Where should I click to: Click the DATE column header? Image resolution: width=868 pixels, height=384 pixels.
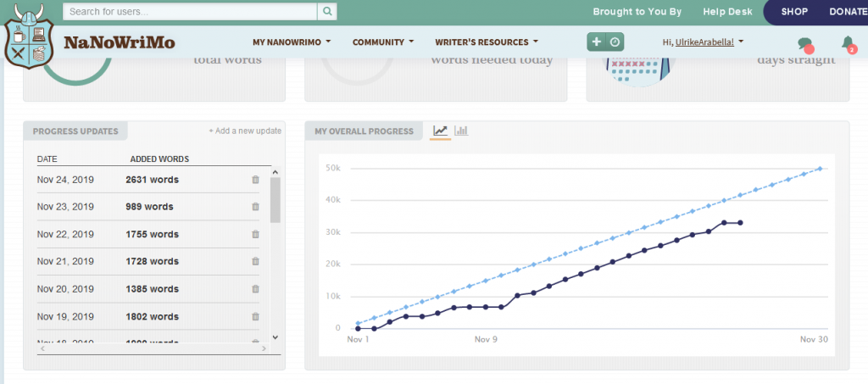[x=47, y=159]
